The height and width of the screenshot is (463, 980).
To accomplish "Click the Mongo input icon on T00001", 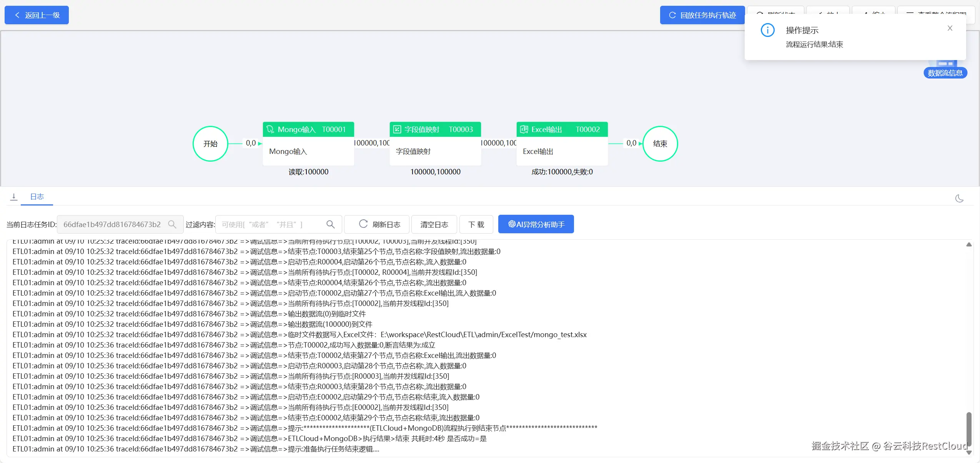I will pyautogui.click(x=270, y=129).
